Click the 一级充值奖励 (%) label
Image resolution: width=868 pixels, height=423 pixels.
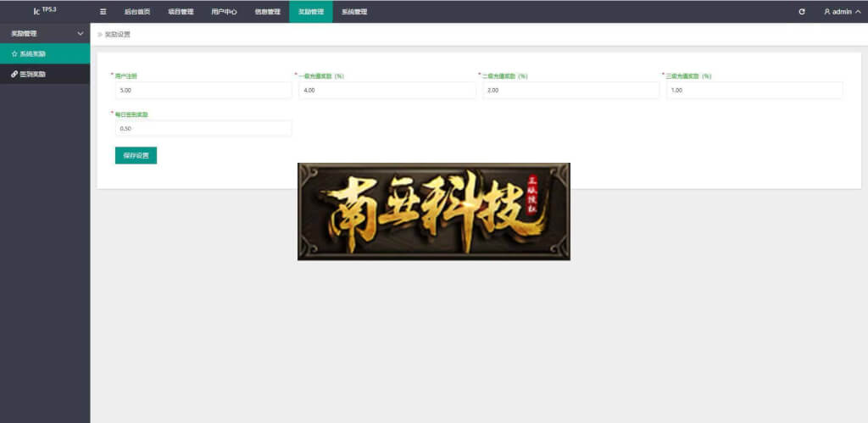(321, 75)
